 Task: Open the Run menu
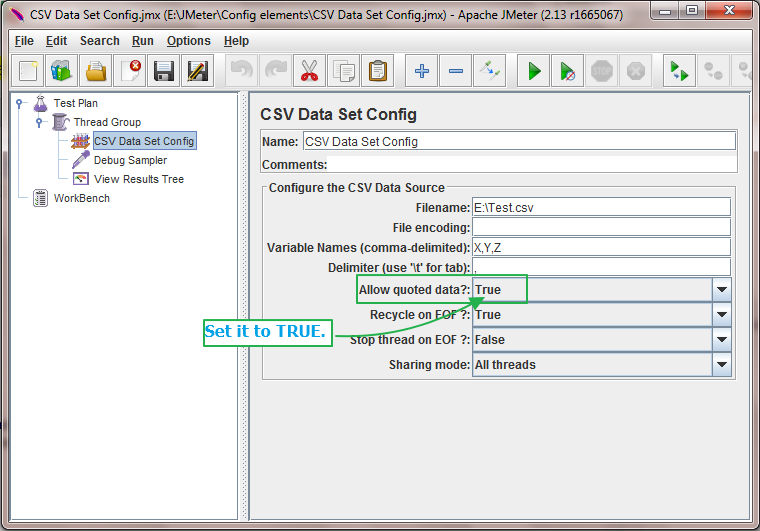[x=142, y=41]
